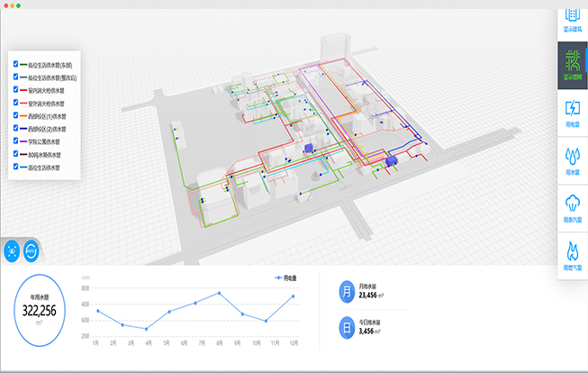Click the flame-shaped gas usage icon

click(x=571, y=256)
